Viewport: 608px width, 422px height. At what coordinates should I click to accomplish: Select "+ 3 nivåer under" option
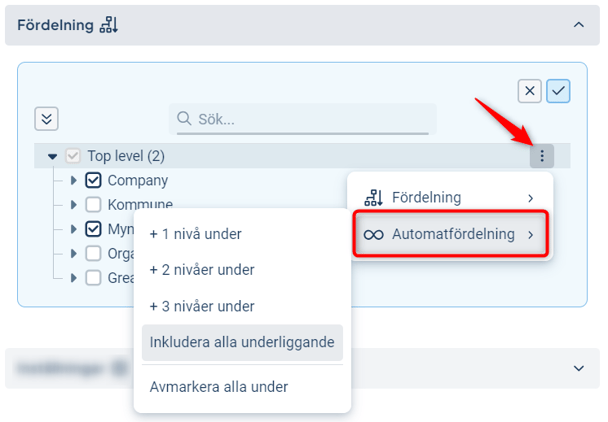pos(202,306)
